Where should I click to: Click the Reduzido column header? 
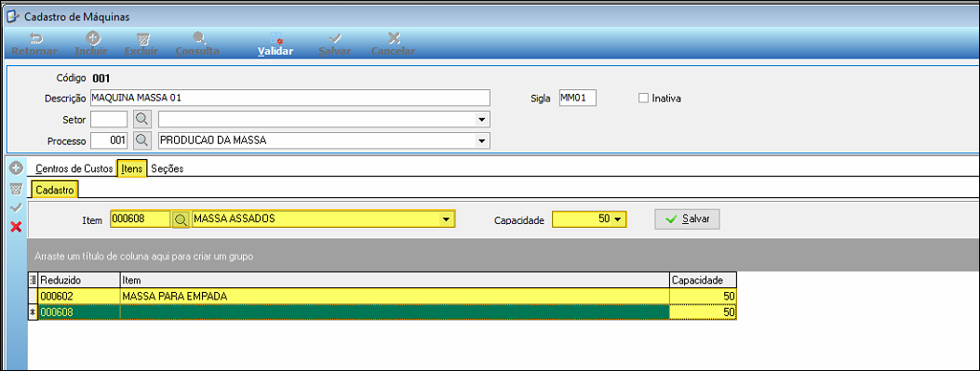79,281
